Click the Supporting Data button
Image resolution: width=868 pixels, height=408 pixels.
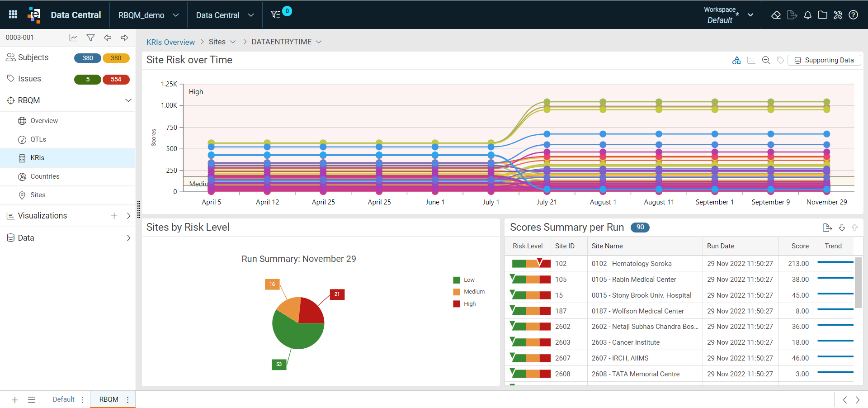tap(824, 60)
